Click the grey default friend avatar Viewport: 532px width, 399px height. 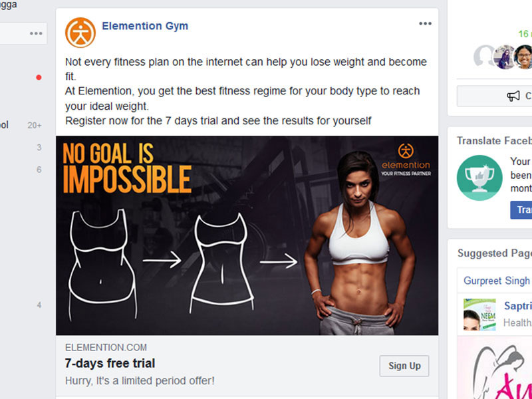(x=483, y=56)
